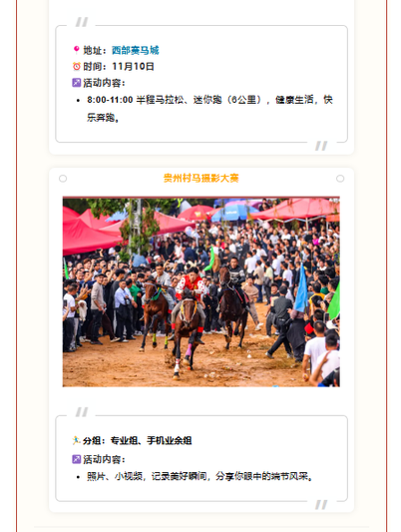401x532 pixels.
Task: Click the 分组：专业组、手机业余组 line
Action: tap(137, 440)
